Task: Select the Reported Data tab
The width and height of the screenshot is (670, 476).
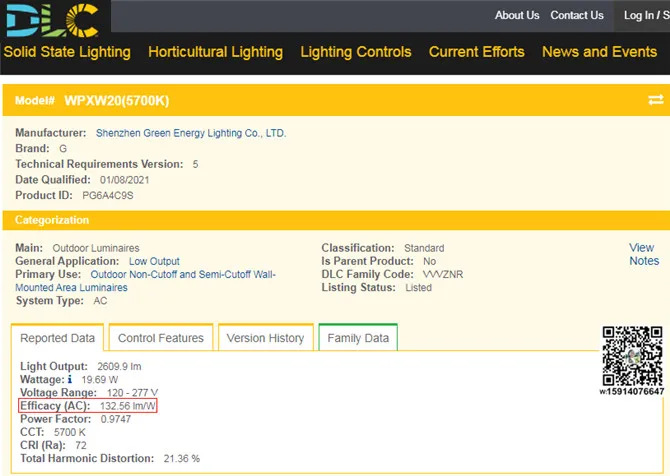Action: (57, 338)
